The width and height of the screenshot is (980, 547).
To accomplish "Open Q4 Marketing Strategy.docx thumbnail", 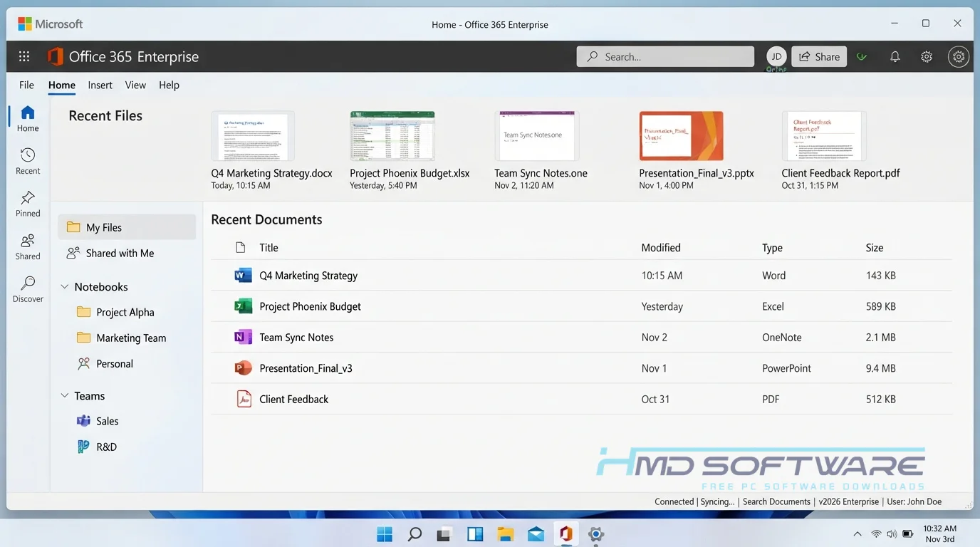I will 254,136.
